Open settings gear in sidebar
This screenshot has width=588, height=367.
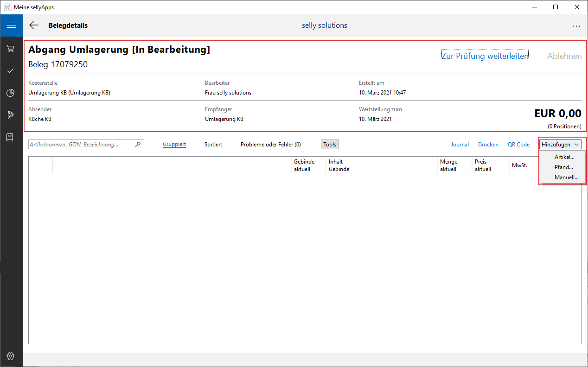[11, 356]
